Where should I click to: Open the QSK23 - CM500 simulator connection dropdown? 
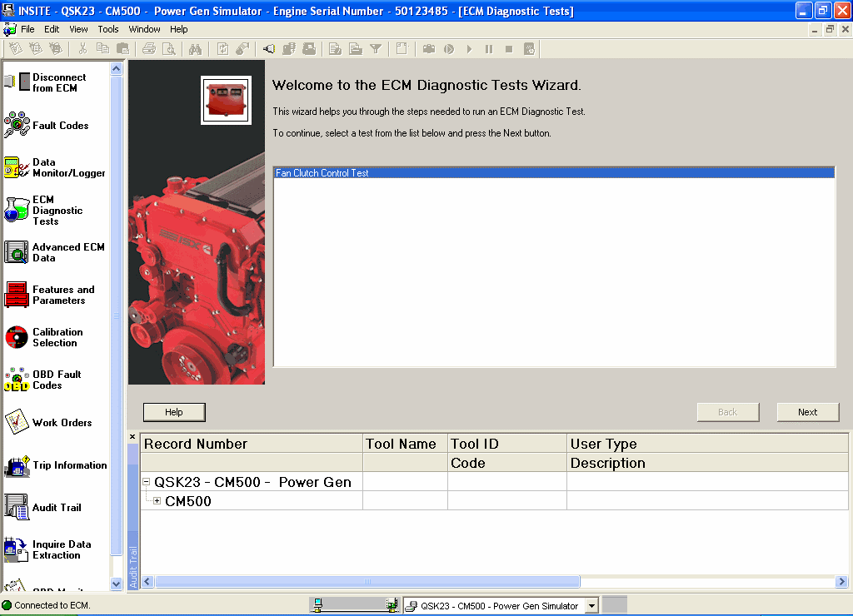[592, 605]
